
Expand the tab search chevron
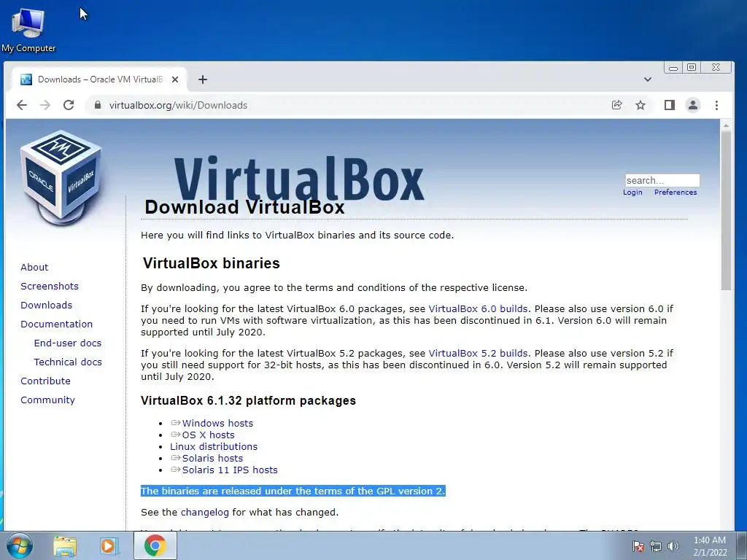[x=648, y=79]
